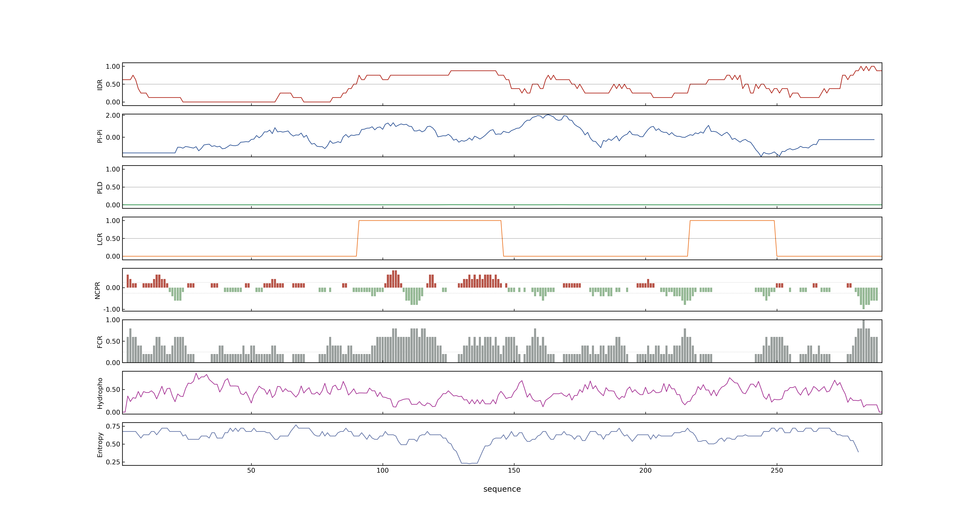
Task: Click the IDR axis label
Action: tap(100, 85)
